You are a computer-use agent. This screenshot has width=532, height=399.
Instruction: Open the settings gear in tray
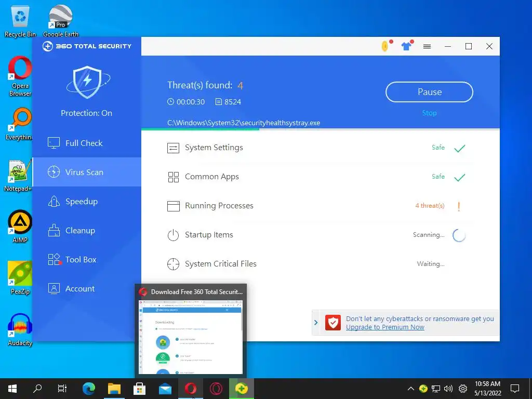[x=463, y=389]
